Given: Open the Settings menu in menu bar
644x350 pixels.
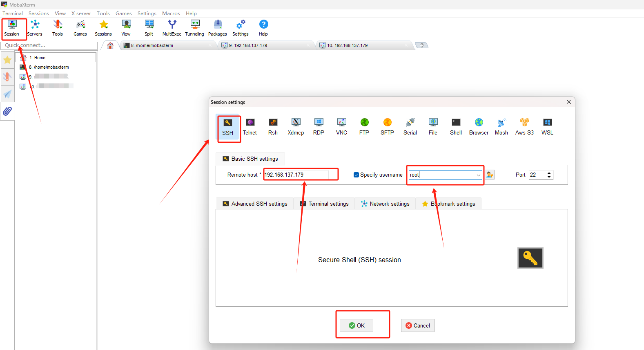Looking at the screenshot, I should tap(147, 13).
